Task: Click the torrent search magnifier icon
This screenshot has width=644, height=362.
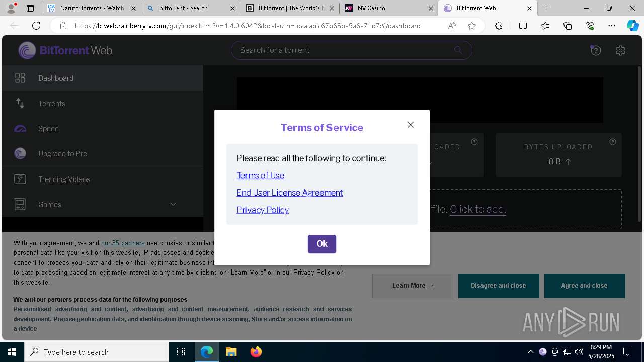Action: point(458,50)
